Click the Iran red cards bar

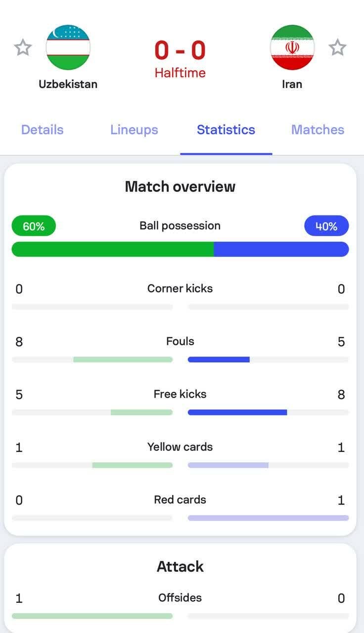point(268,518)
